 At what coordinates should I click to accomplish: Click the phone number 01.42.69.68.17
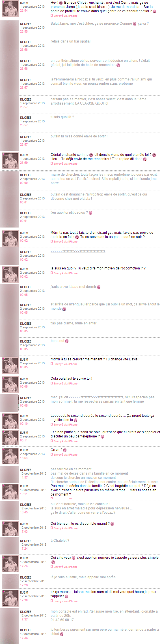click(62, 620)
